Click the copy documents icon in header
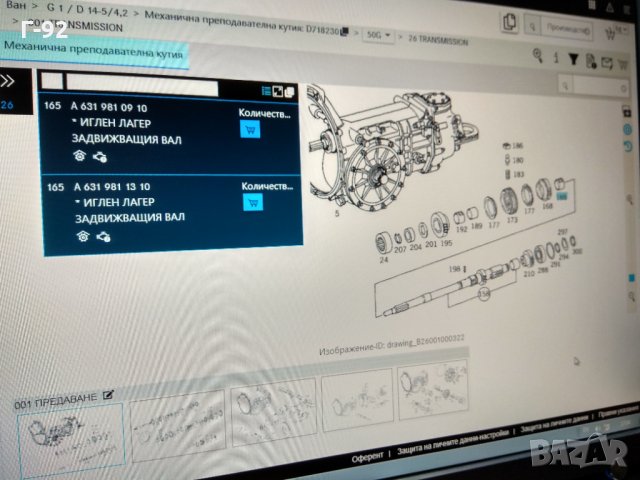This screenshot has height=480, width=640. [510, 22]
